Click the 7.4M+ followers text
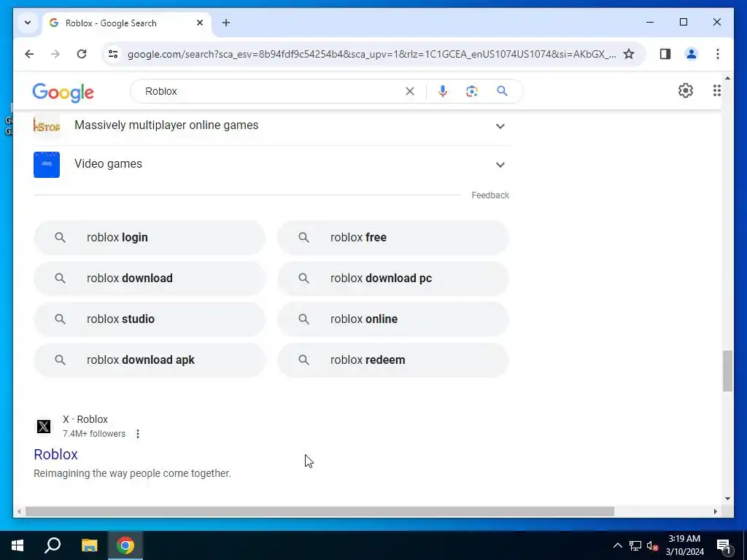Viewport: 747px width, 560px height. (94, 434)
